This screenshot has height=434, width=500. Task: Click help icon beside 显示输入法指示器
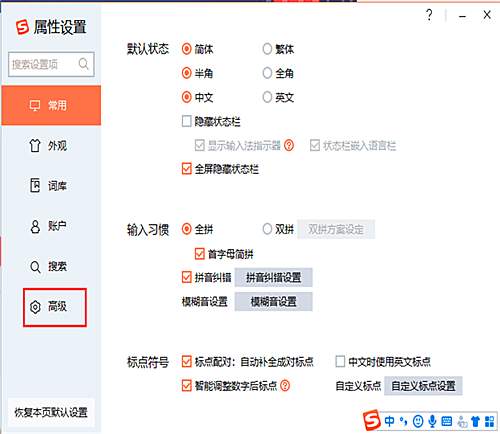tap(289, 145)
